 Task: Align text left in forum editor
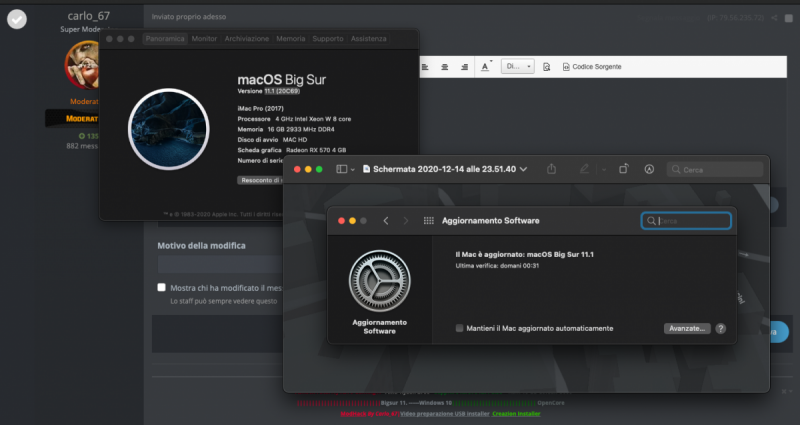point(425,67)
